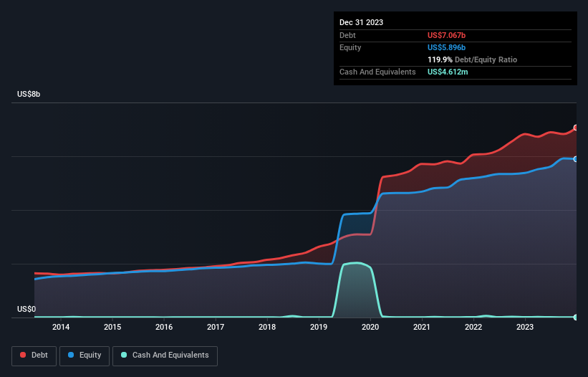Click the 2019 x-axis label
Image resolution: width=588 pixels, height=377 pixels.
[x=319, y=327]
